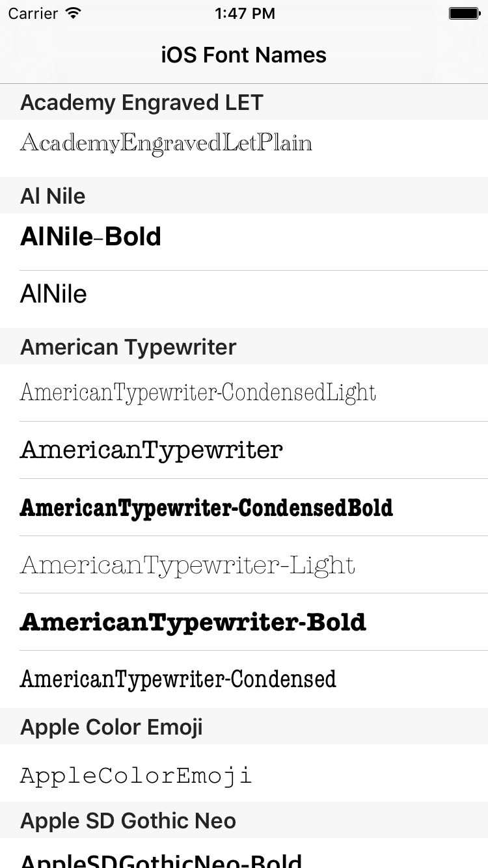Tap the battery icon in status bar

pos(465,13)
